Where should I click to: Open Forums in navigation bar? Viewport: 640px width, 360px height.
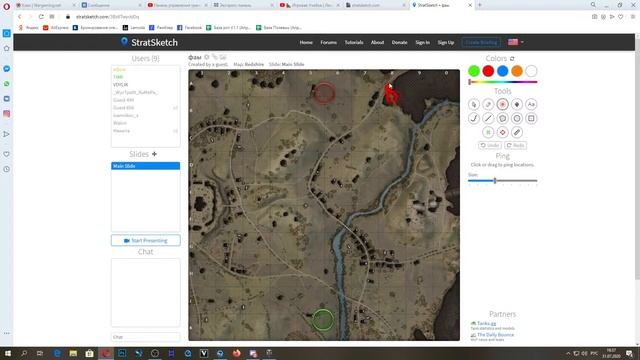[329, 42]
